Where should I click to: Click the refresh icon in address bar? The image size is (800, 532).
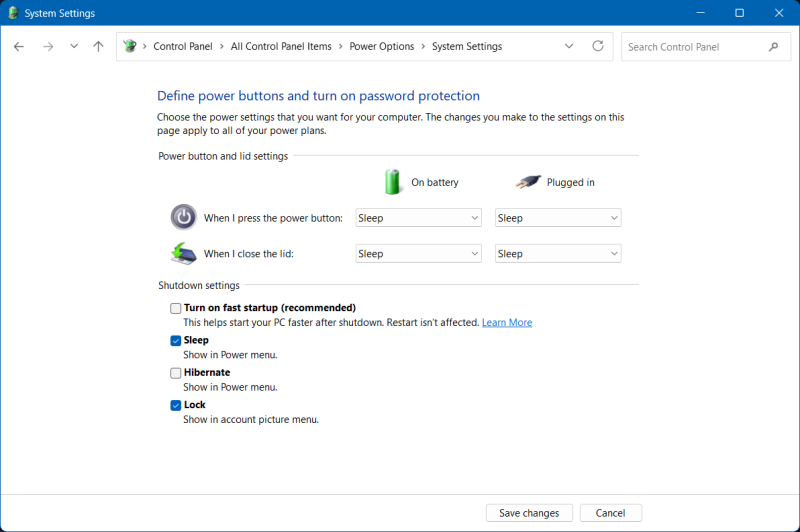tap(598, 47)
